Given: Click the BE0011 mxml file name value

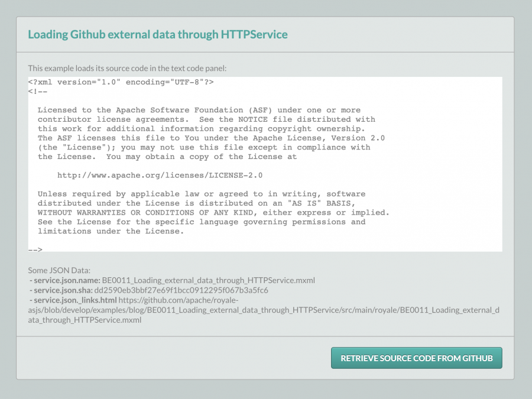Looking at the screenshot, I should (x=209, y=280).
